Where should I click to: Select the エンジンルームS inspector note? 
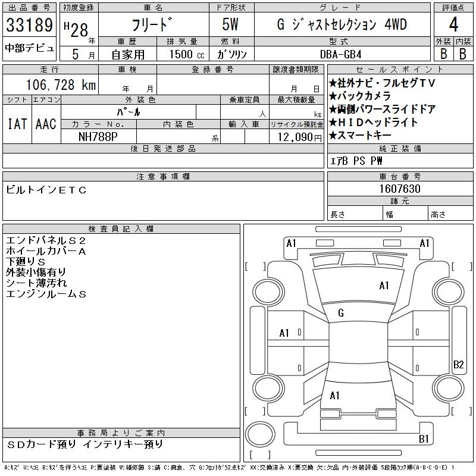point(46,294)
